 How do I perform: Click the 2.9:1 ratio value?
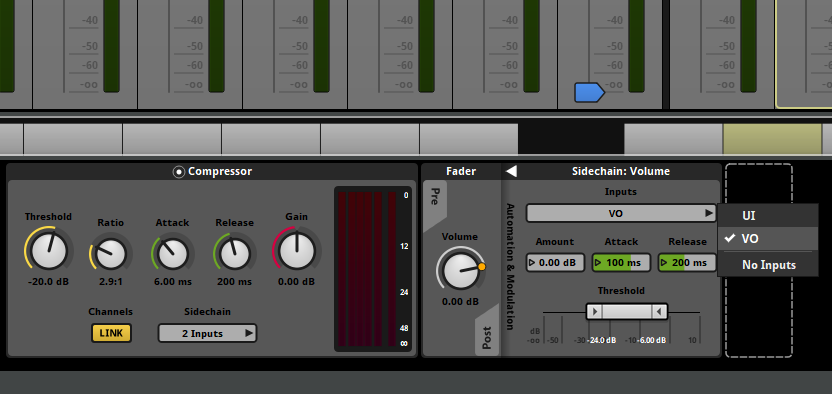110,281
